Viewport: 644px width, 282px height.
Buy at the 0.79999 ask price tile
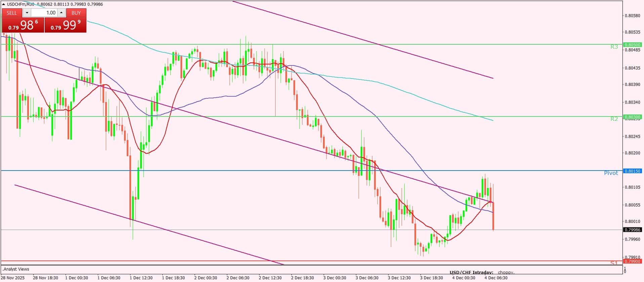coord(66,25)
